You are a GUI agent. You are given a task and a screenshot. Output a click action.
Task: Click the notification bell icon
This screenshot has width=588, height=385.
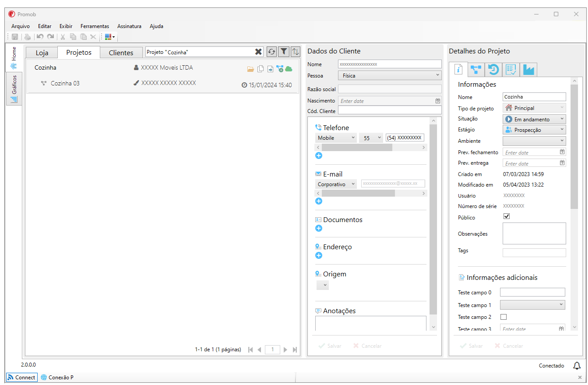[577, 365]
